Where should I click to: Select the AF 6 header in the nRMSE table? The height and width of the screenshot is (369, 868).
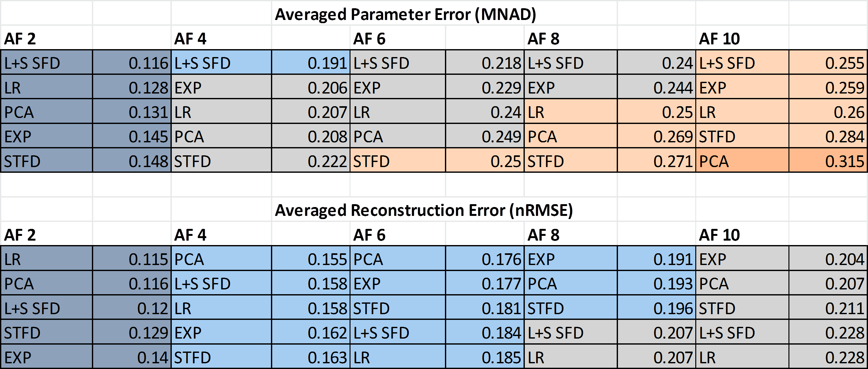(x=369, y=235)
